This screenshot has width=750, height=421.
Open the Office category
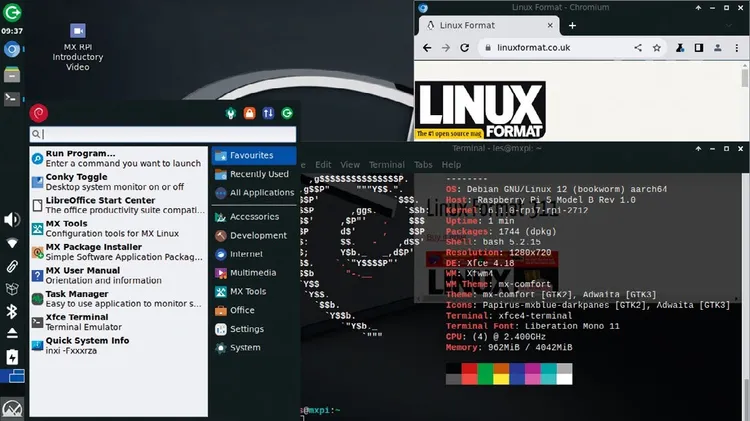pos(254,310)
